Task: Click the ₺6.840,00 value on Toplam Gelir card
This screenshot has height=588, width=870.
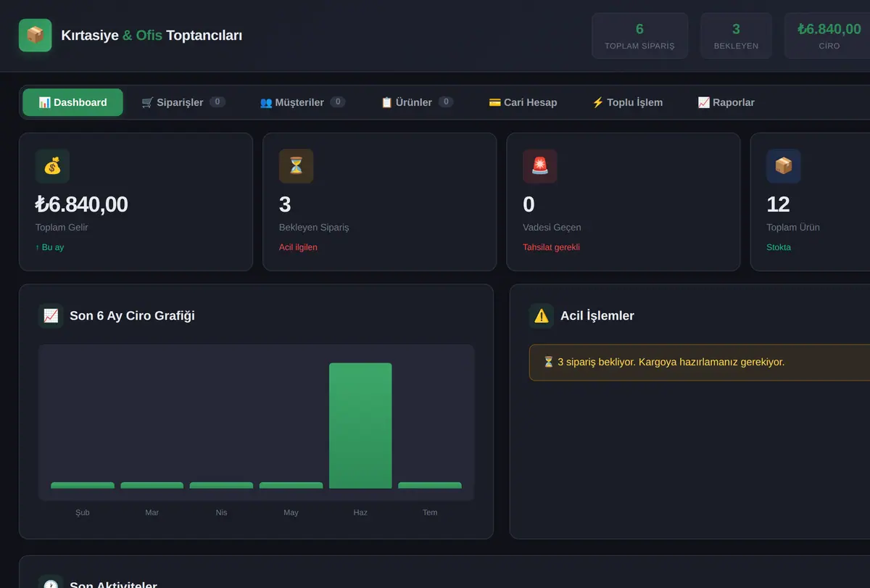Action: [x=81, y=204]
